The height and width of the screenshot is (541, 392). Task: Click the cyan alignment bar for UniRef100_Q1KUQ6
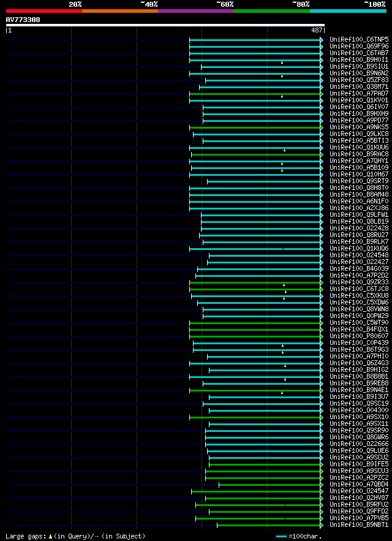click(255, 248)
